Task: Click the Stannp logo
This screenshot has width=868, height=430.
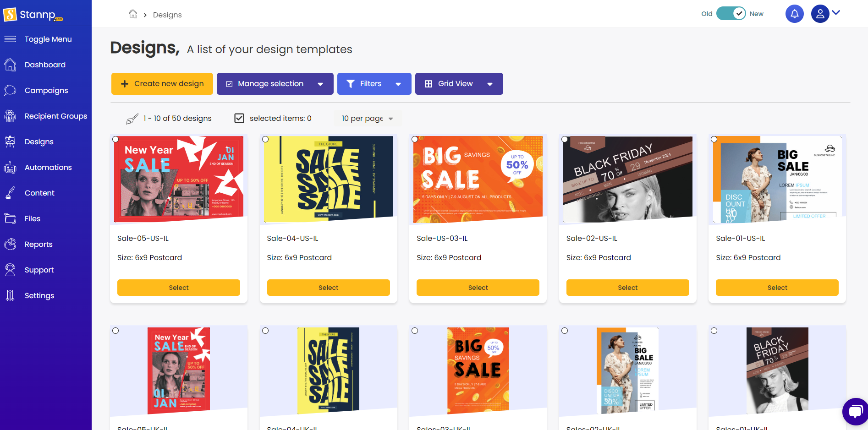Action: pos(33,15)
